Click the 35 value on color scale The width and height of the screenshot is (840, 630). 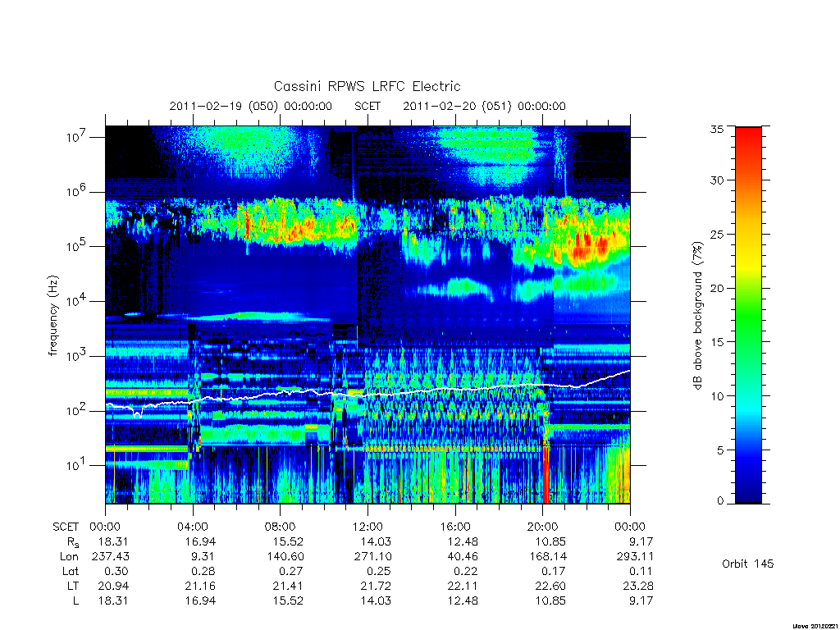click(716, 129)
